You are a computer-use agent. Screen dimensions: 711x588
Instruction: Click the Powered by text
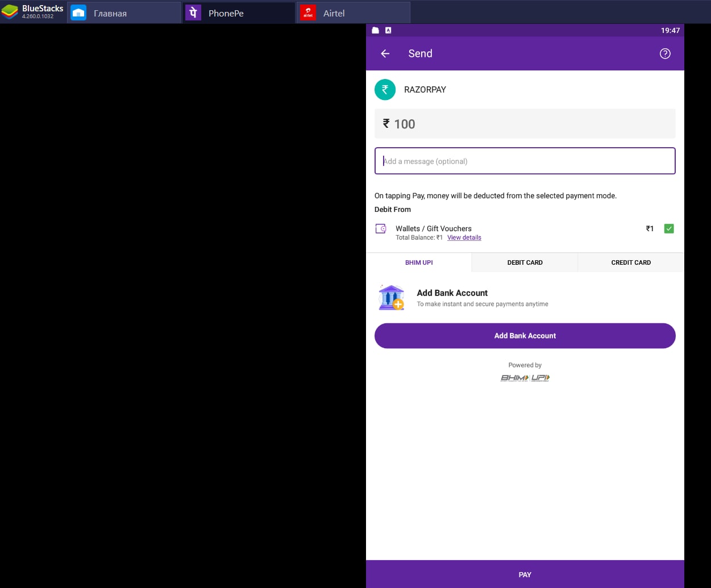525,365
